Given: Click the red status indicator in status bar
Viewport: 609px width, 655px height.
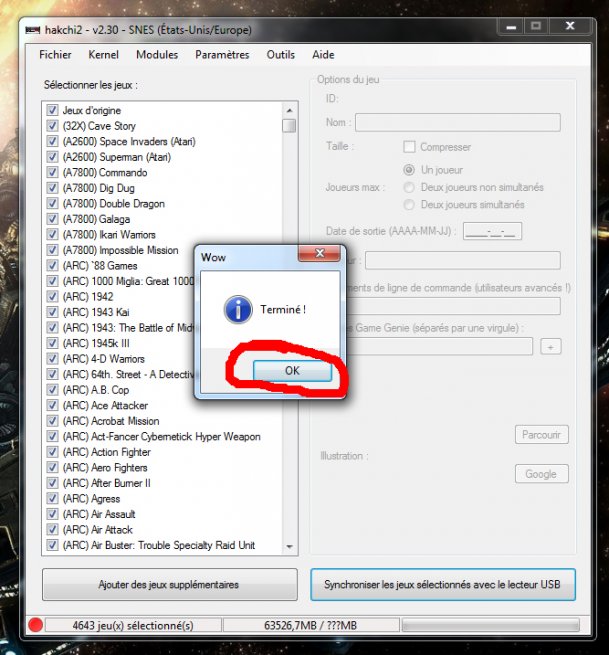Looking at the screenshot, I should (35, 625).
